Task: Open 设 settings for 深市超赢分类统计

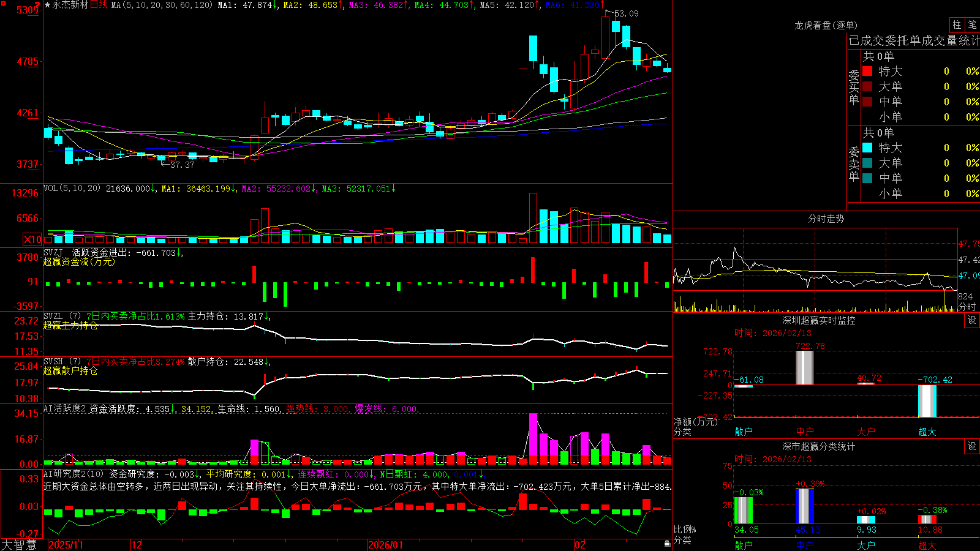Action: [971, 446]
